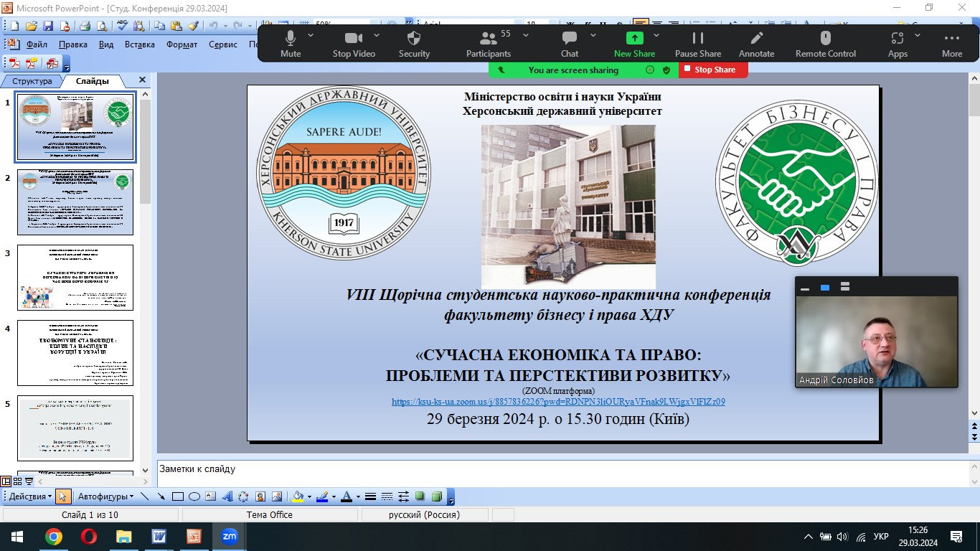Viewport: 980px width, 551px height.
Task: Mute the Zoom microphone
Action: 291,44
